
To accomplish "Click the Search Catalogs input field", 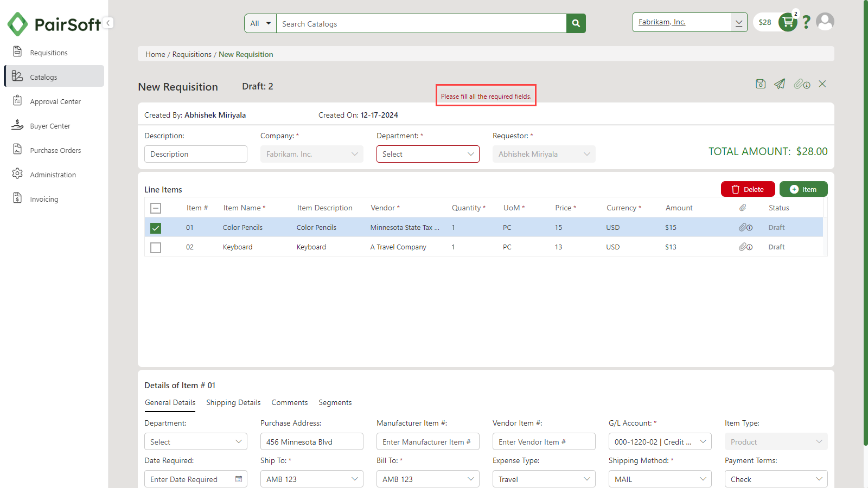I will (x=422, y=23).
